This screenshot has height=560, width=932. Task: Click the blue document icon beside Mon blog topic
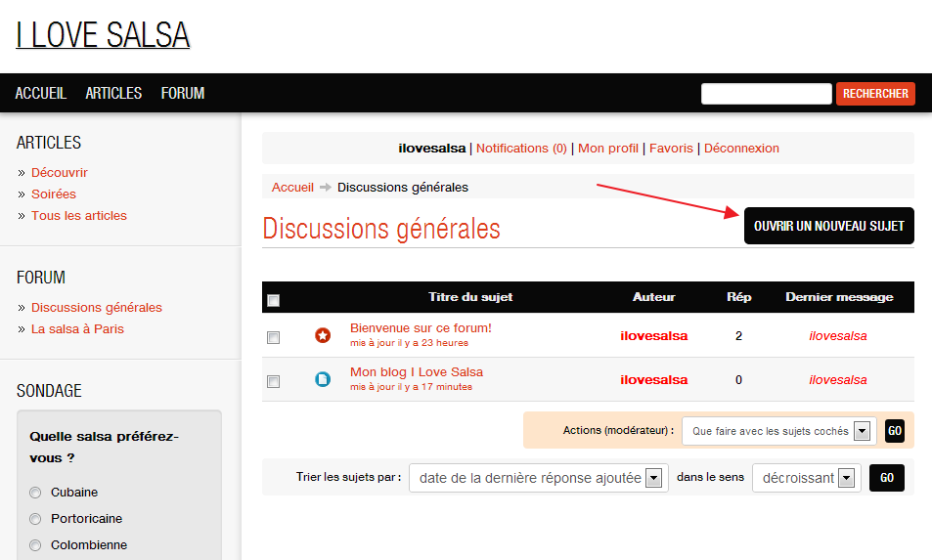(x=323, y=379)
